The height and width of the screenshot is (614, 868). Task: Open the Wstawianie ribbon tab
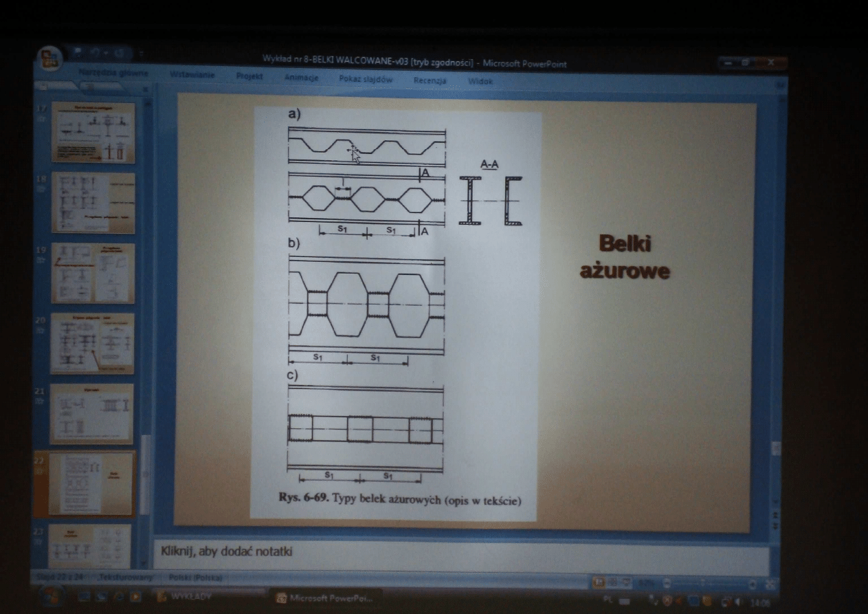192,75
